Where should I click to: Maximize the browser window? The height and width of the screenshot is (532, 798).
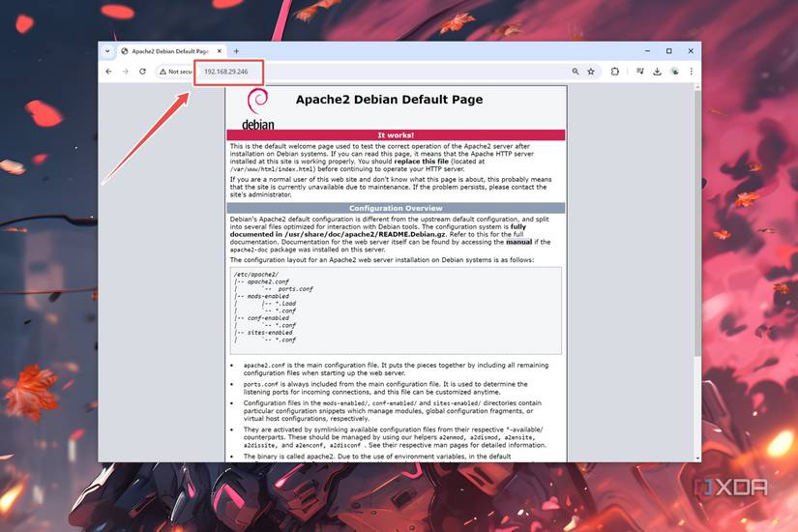(668, 51)
